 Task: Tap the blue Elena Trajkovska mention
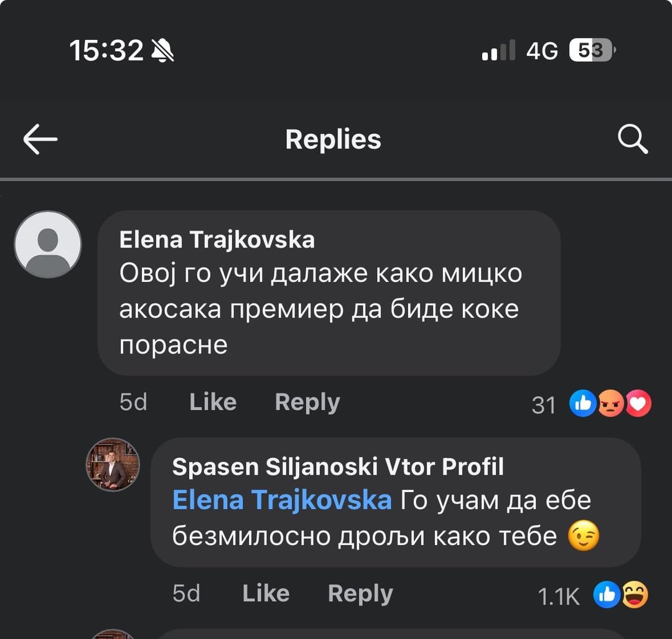pyautogui.click(x=282, y=500)
